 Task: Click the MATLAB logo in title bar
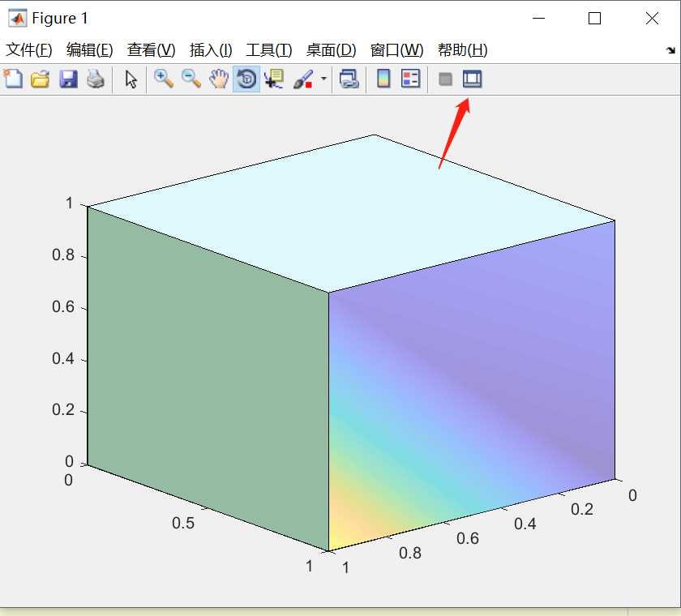click(17, 18)
